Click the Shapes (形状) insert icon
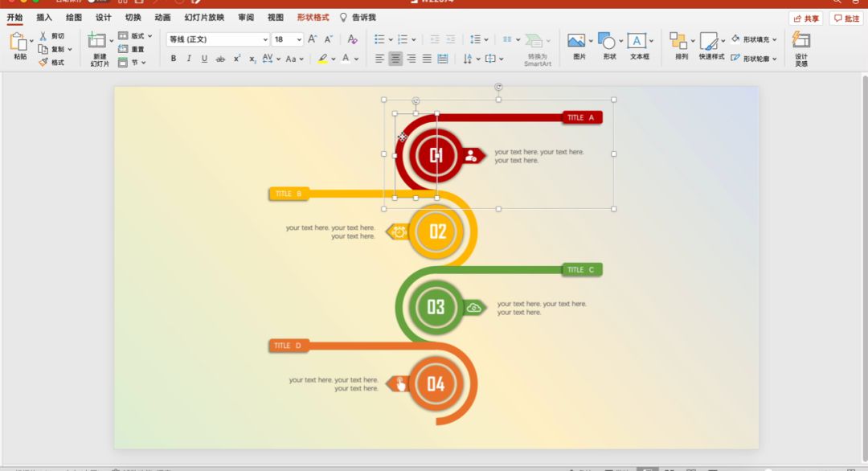 [607, 40]
